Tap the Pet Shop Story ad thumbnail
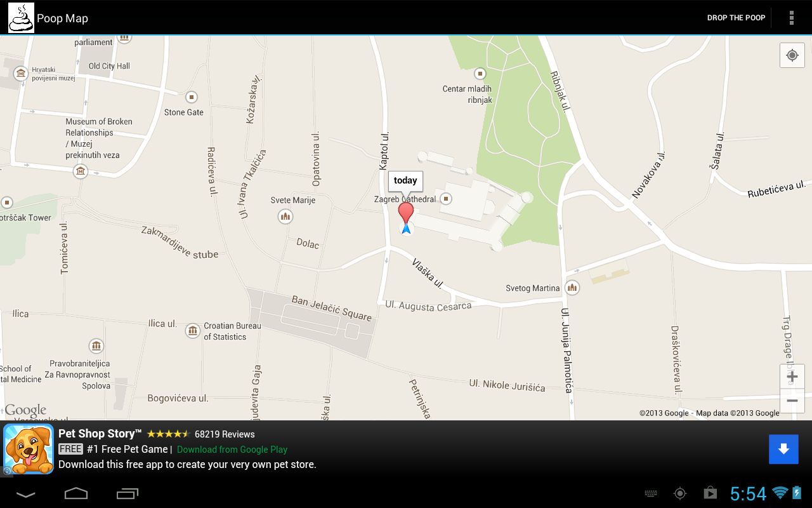This screenshot has width=812, height=508. [29, 449]
